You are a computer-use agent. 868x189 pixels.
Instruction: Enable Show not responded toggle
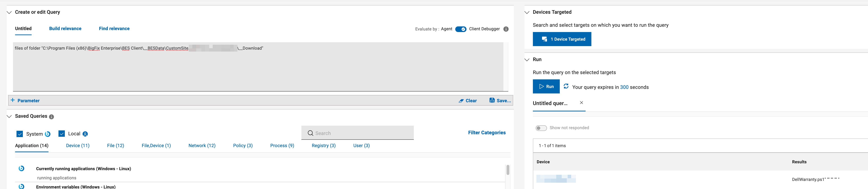[x=541, y=128]
